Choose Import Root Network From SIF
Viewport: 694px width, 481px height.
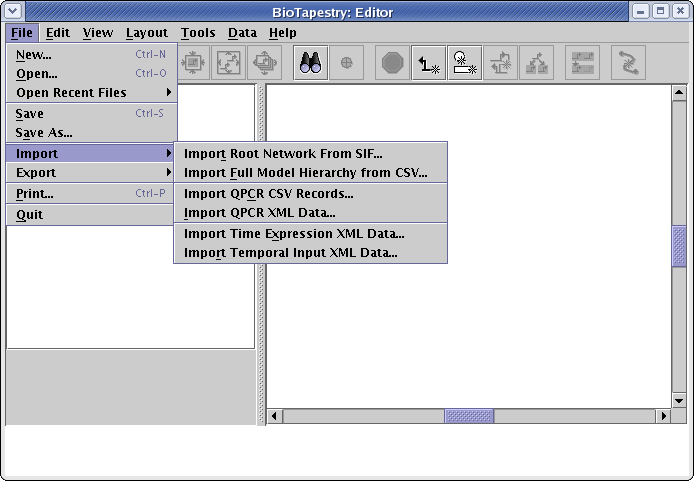pos(283,154)
